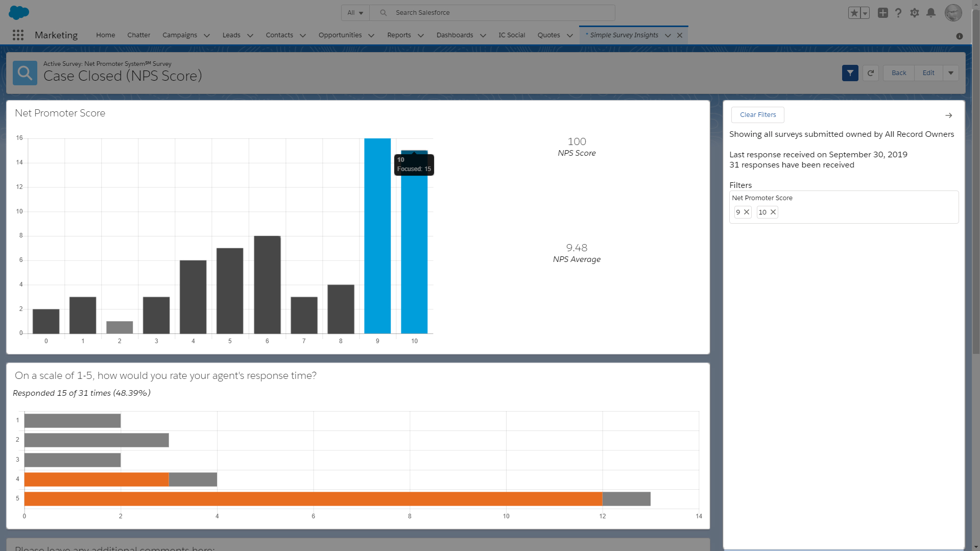Click the chart bar for score 6
The width and height of the screenshot is (980, 551).
pos(267,284)
